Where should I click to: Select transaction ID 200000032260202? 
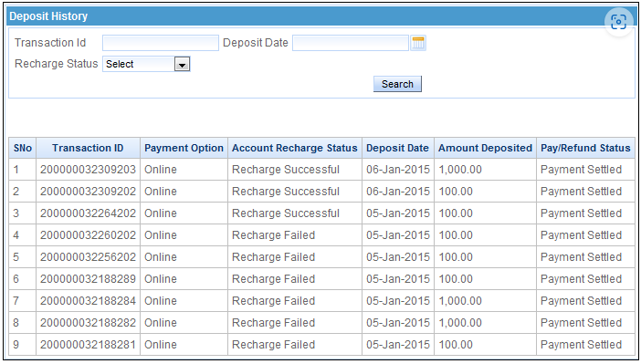click(88, 235)
